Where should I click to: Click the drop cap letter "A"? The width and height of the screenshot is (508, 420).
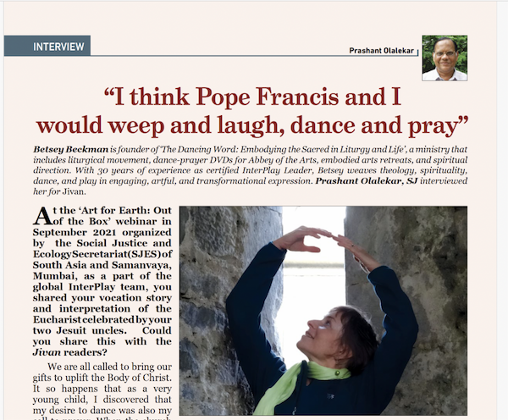pos(42,216)
